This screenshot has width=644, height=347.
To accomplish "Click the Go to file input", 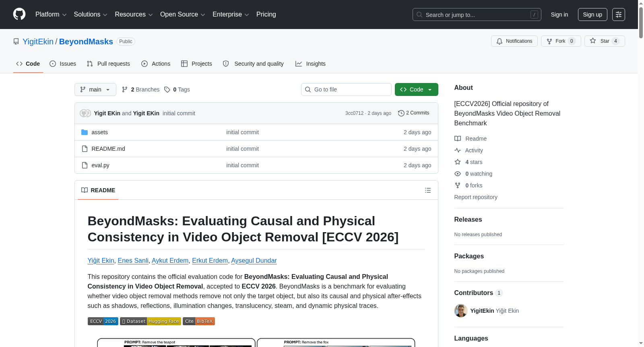I will pyautogui.click(x=346, y=89).
